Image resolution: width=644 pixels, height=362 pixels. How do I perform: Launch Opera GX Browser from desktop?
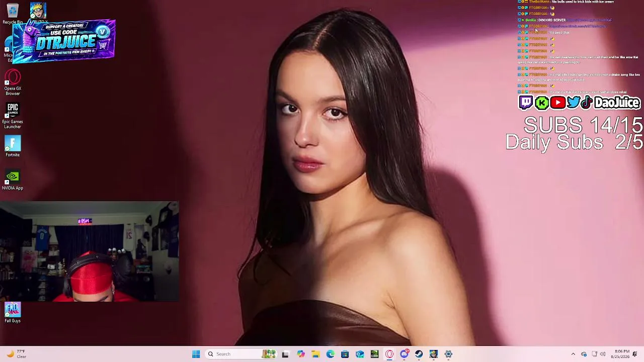point(13,83)
